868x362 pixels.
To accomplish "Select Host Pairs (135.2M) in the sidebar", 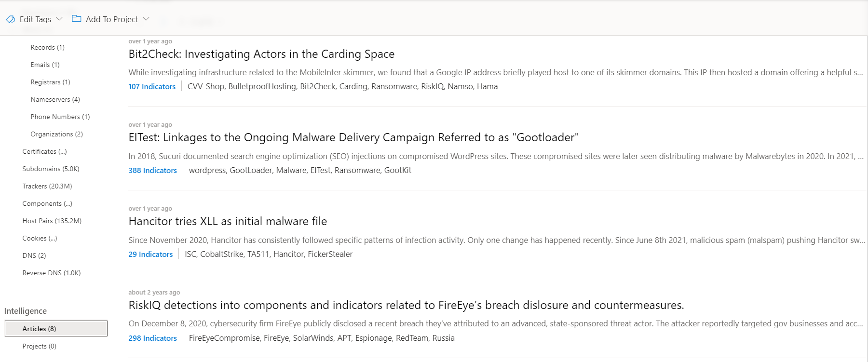I will (x=51, y=220).
